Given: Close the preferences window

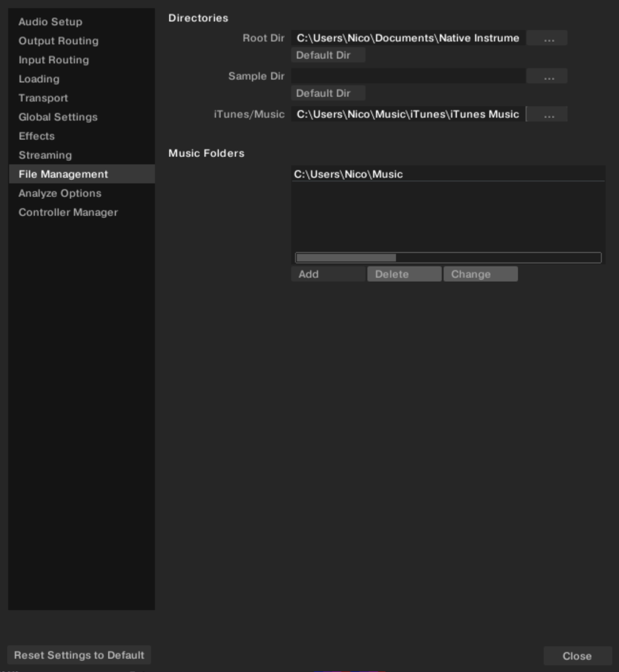Looking at the screenshot, I should coord(578,656).
